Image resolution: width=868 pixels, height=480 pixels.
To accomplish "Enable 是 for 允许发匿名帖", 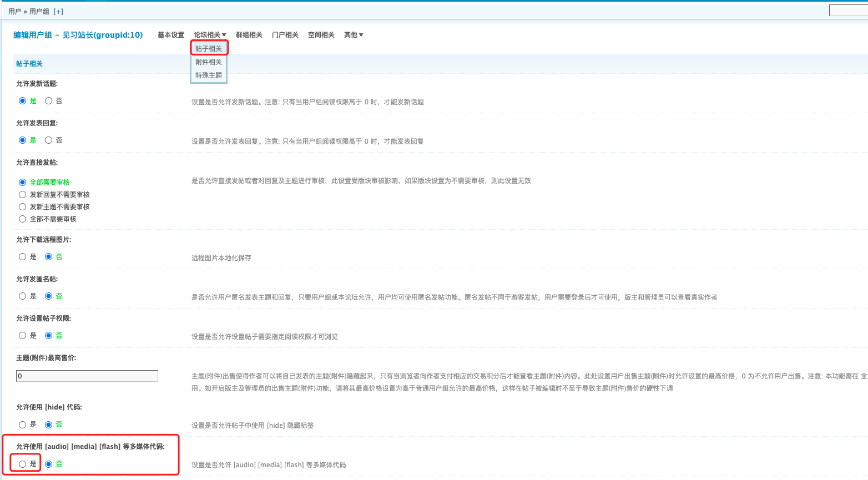I will pyautogui.click(x=23, y=296).
